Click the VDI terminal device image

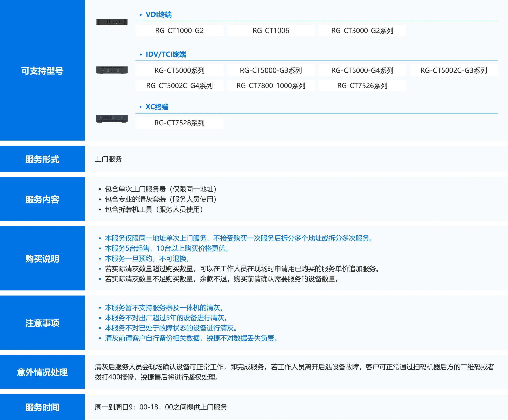coord(112,22)
